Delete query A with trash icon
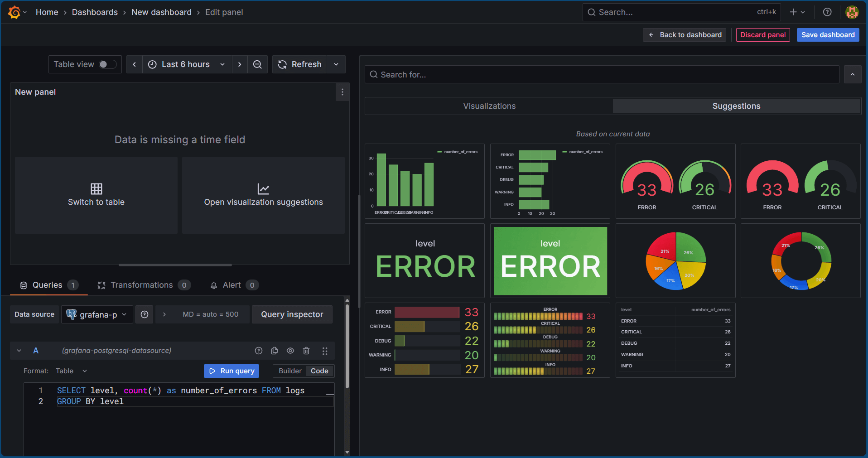The width and height of the screenshot is (868, 458). pos(306,351)
